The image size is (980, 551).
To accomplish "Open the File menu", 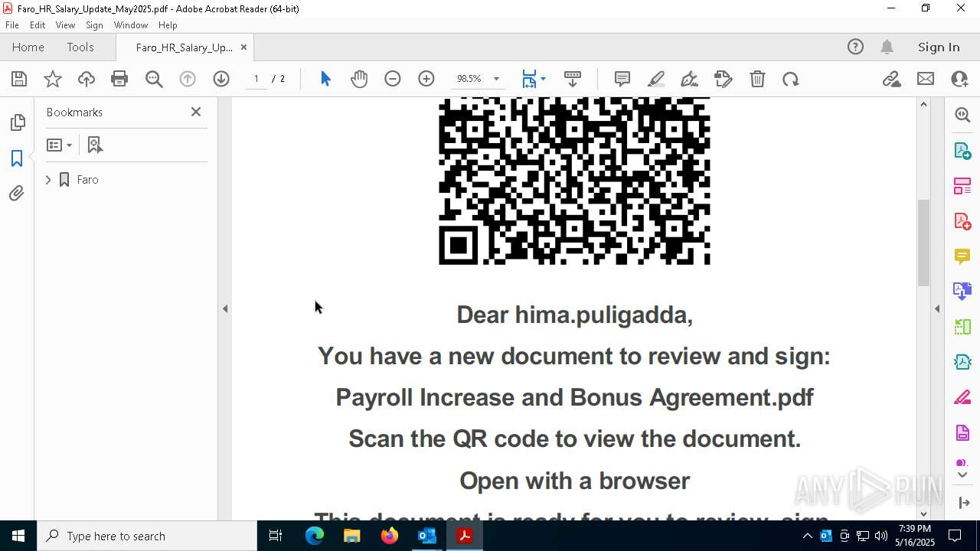I will tap(12, 25).
